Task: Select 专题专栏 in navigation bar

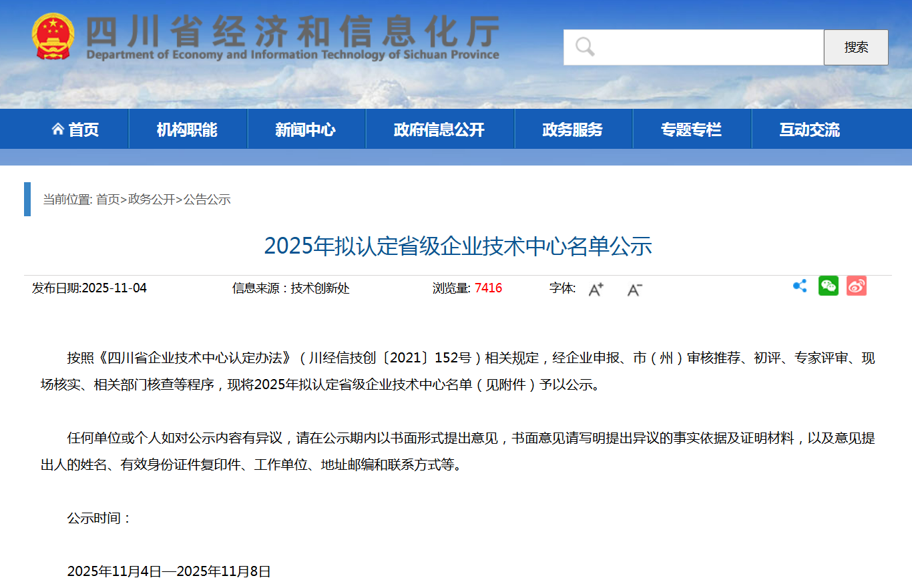Action: coord(691,129)
